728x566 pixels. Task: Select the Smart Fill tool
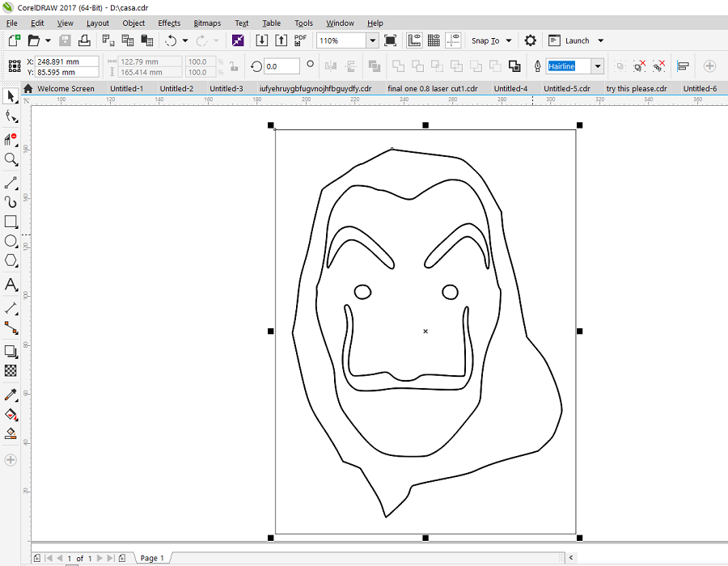coord(11,433)
